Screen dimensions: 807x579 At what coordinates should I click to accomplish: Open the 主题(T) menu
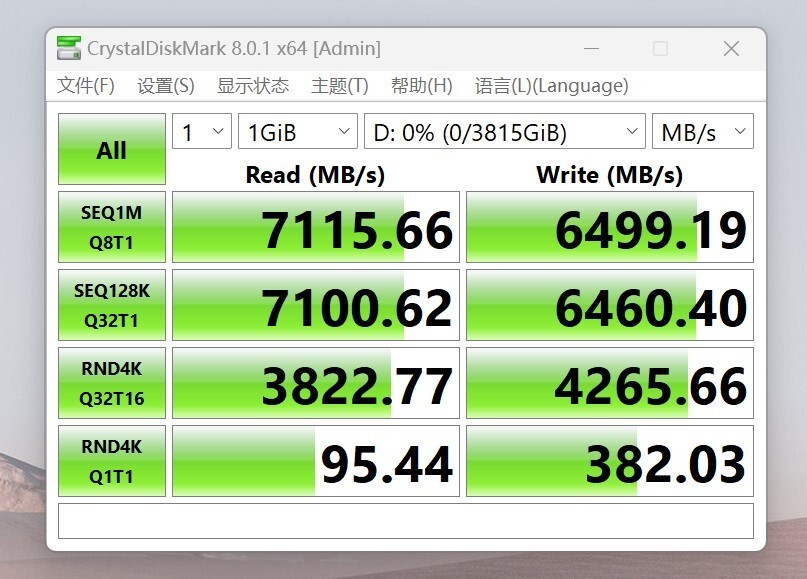pos(340,85)
